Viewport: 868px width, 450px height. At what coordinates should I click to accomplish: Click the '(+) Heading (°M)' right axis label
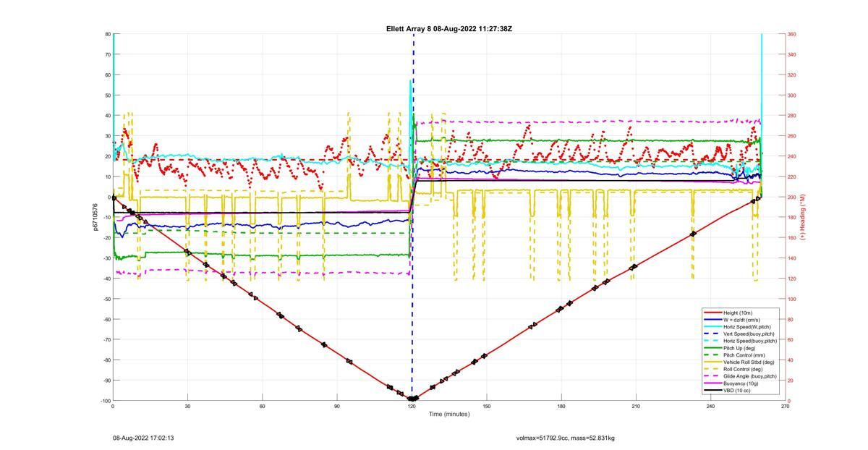click(x=801, y=217)
